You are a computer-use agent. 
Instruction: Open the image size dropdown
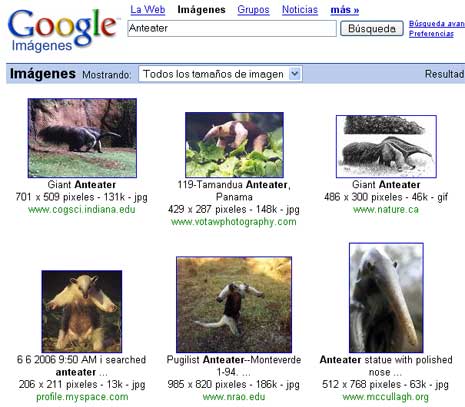click(220, 74)
